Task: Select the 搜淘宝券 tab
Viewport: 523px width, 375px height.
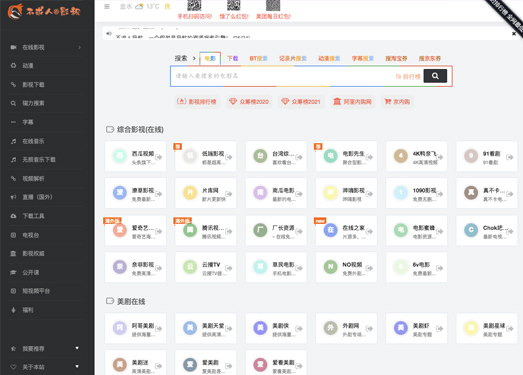Action: tap(396, 58)
